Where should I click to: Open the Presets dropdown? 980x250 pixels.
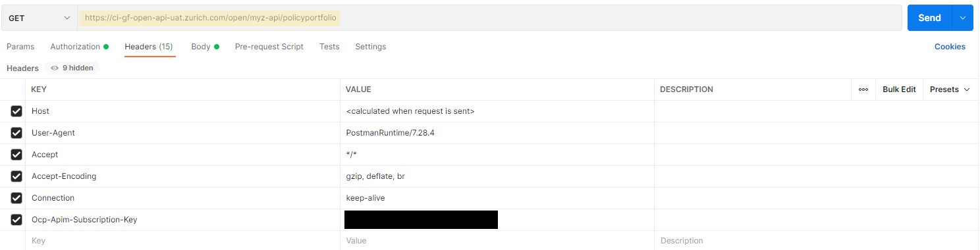coord(950,89)
